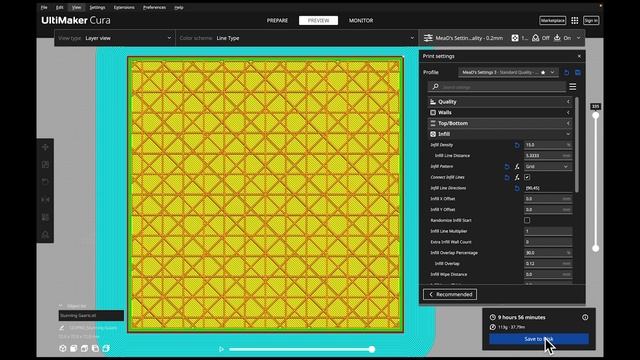640x360 pixels.
Task: Open the File menu
Action: 44,7
